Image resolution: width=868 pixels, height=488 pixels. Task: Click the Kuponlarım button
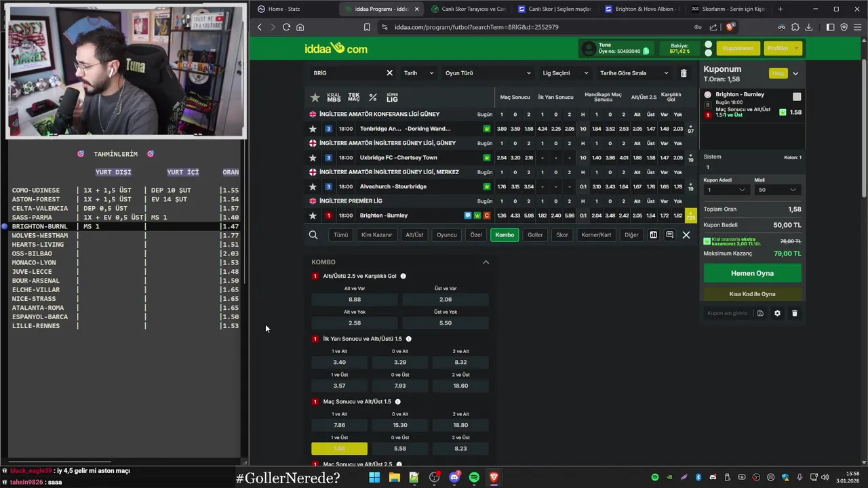pos(738,48)
